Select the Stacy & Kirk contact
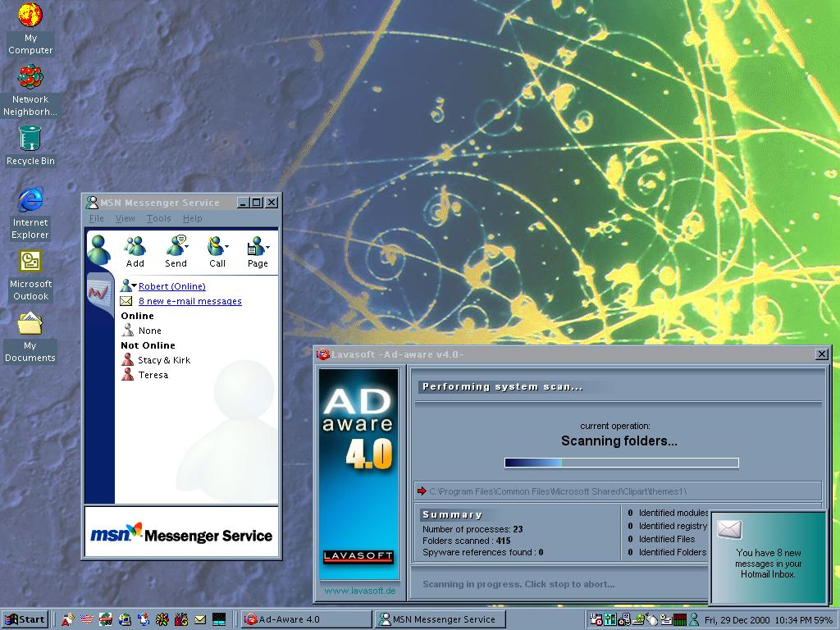This screenshot has height=630, width=840. click(x=163, y=360)
